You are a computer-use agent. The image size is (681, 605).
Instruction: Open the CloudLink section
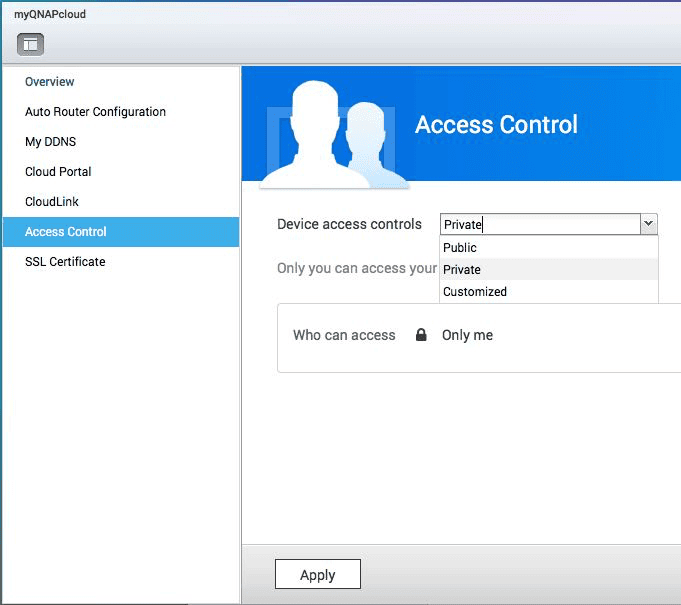tap(52, 202)
